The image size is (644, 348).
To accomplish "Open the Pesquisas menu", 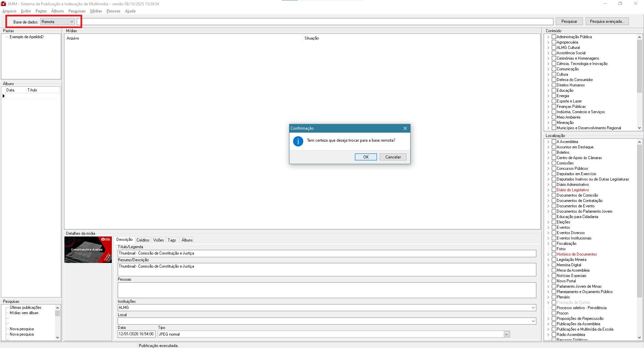I will coord(77,11).
